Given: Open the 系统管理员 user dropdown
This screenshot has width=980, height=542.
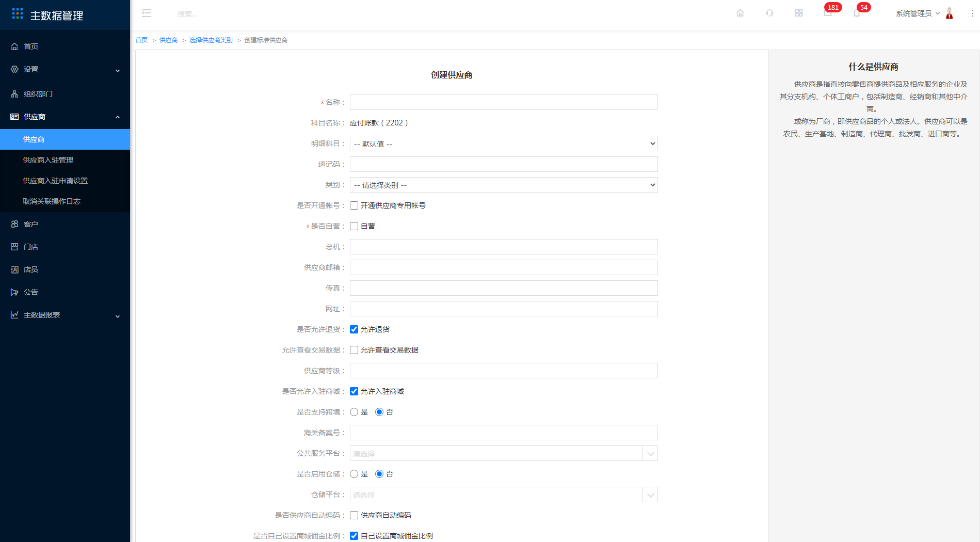Looking at the screenshot, I should (918, 13).
